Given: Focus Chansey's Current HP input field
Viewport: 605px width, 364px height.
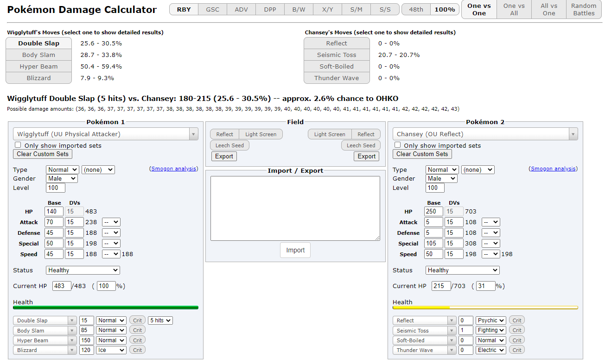Looking at the screenshot, I should pyautogui.click(x=441, y=286).
